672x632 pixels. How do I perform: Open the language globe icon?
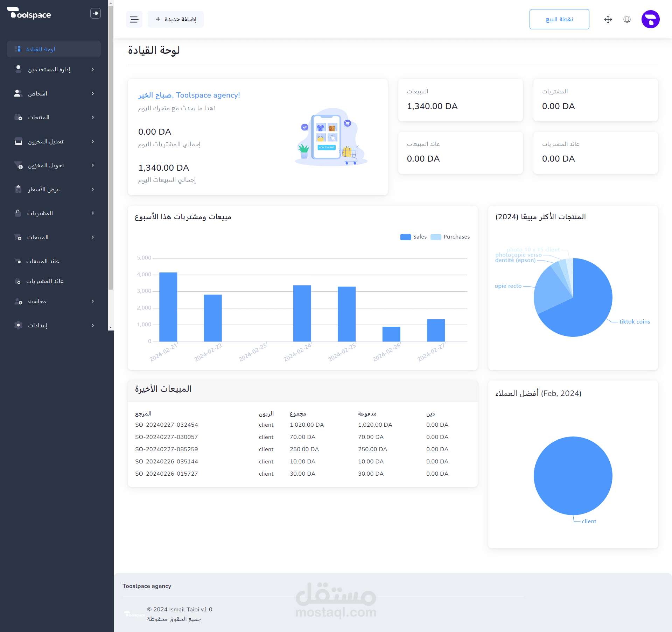click(627, 19)
